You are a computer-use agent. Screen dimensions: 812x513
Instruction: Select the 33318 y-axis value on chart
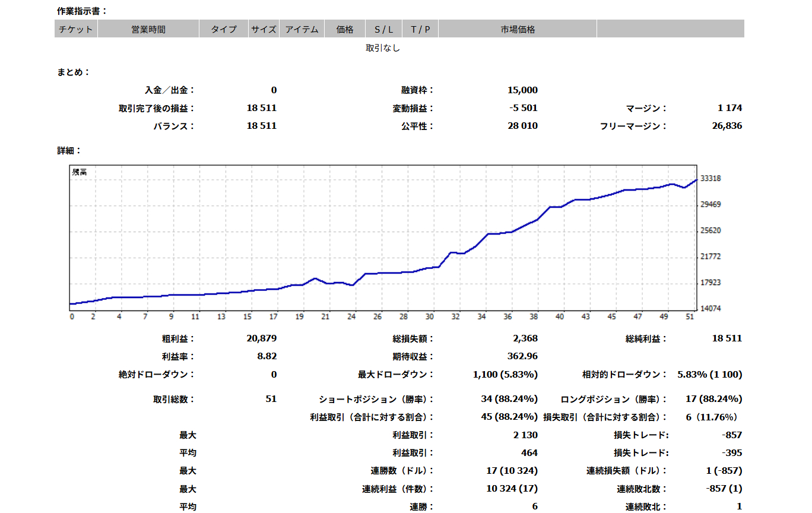click(710, 178)
